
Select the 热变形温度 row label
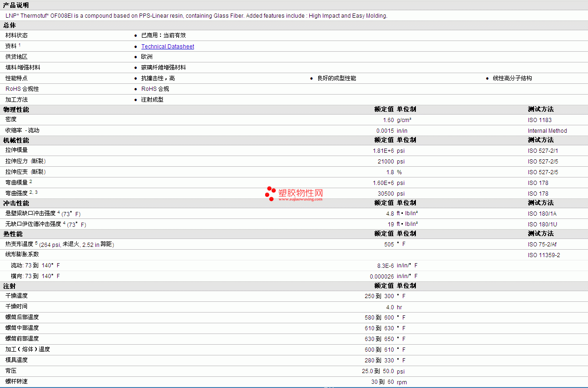(20, 244)
